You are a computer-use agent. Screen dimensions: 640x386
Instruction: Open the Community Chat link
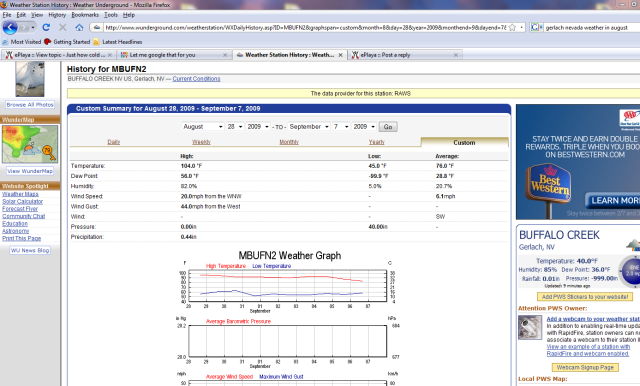(x=23, y=216)
